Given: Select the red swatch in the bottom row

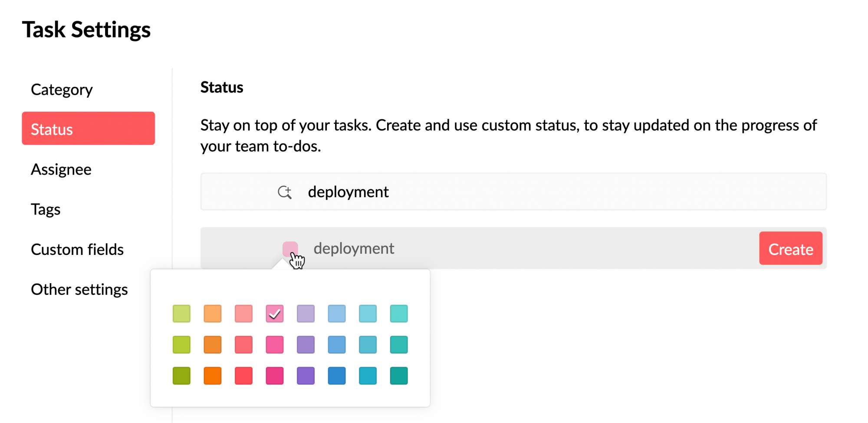Looking at the screenshot, I should pos(243,376).
